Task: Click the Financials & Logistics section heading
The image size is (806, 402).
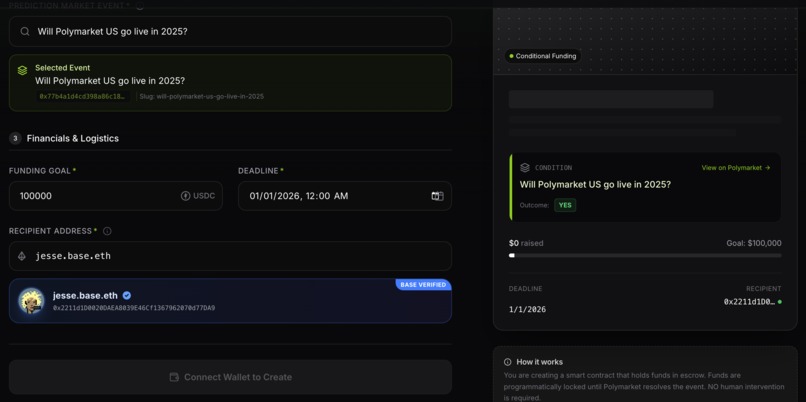Action: tap(72, 138)
